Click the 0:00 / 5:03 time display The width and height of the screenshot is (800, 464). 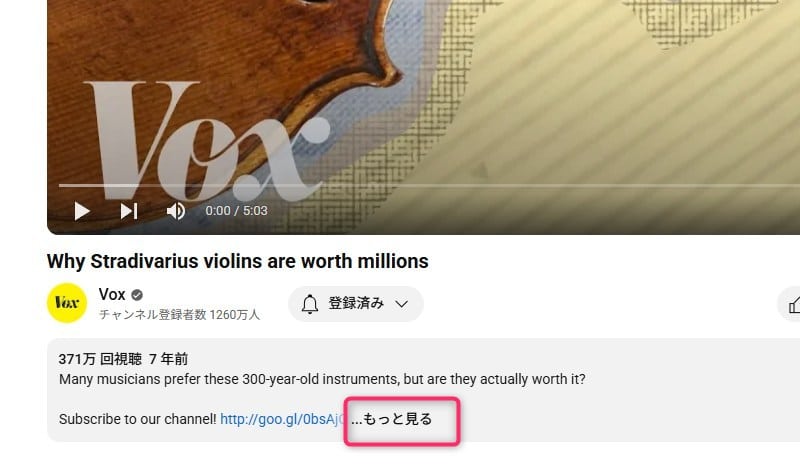236,211
